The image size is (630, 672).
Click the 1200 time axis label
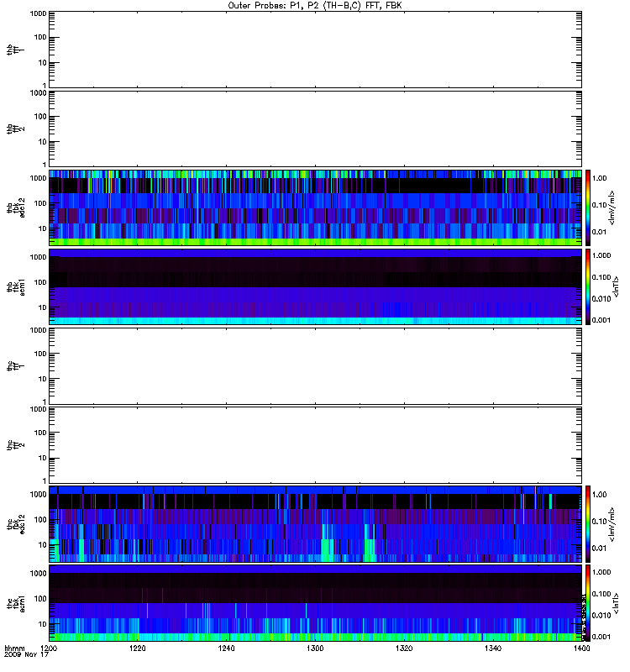click(x=49, y=648)
